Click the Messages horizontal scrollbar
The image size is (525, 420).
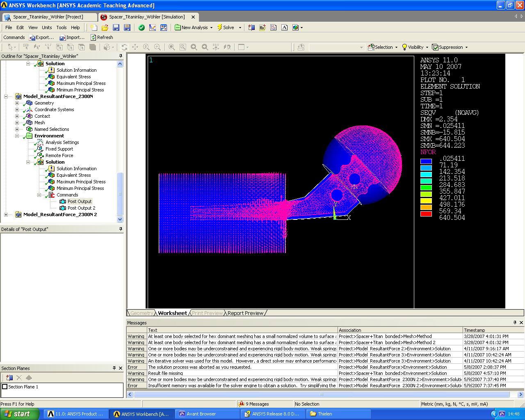pos(322,394)
